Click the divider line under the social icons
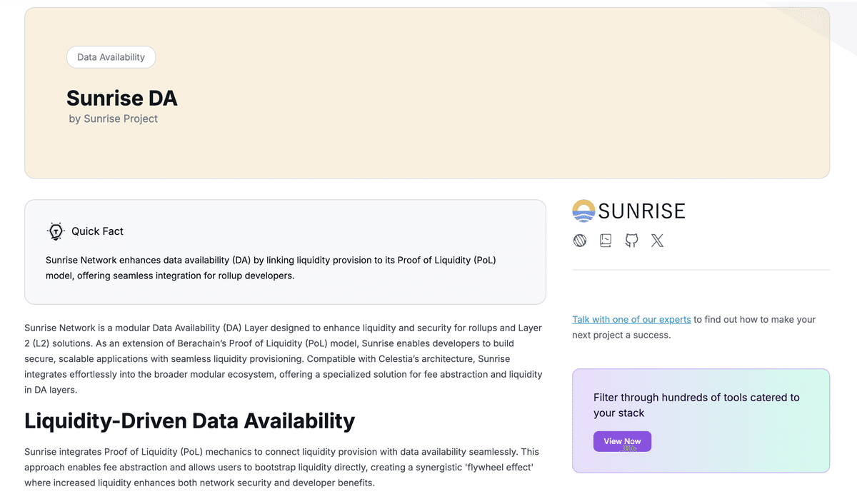 click(x=701, y=270)
